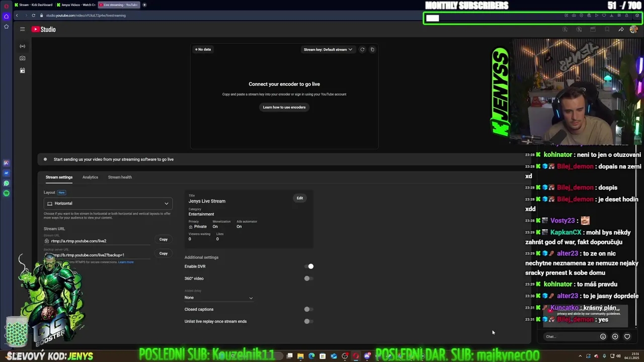Open the emoji picker in chat
This screenshot has height=362, width=644.
pyautogui.click(x=603, y=336)
